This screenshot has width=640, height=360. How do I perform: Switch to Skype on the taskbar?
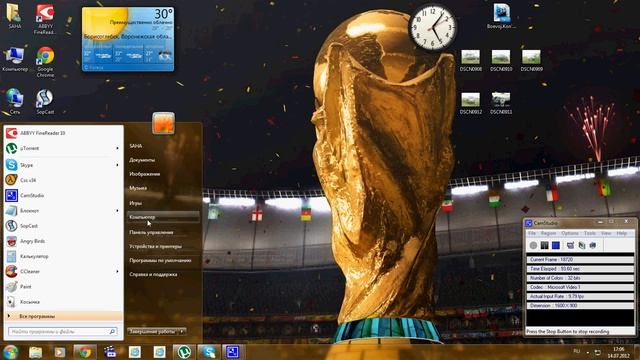click(x=209, y=352)
